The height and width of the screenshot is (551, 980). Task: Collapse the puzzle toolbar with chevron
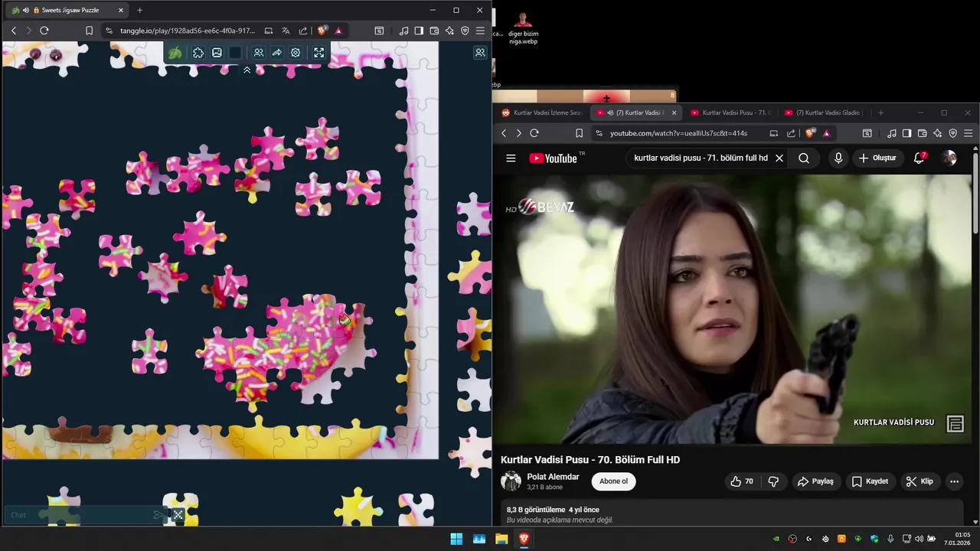pos(247,70)
